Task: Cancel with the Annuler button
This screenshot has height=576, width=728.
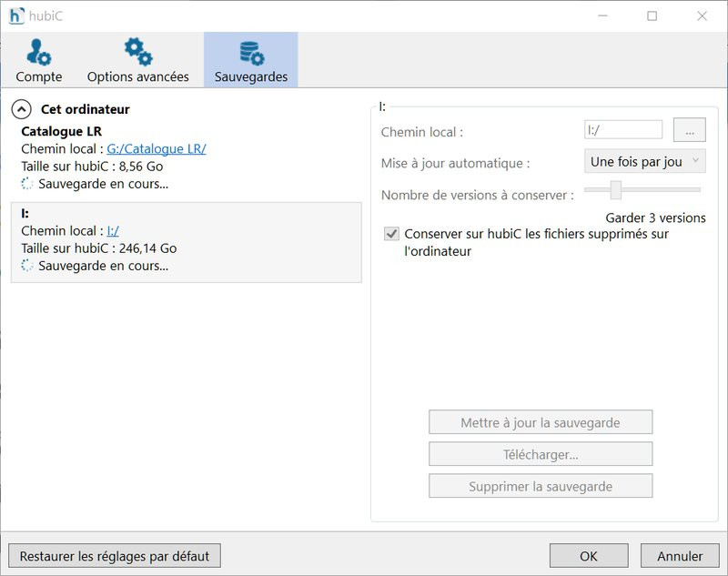Action: [680, 556]
